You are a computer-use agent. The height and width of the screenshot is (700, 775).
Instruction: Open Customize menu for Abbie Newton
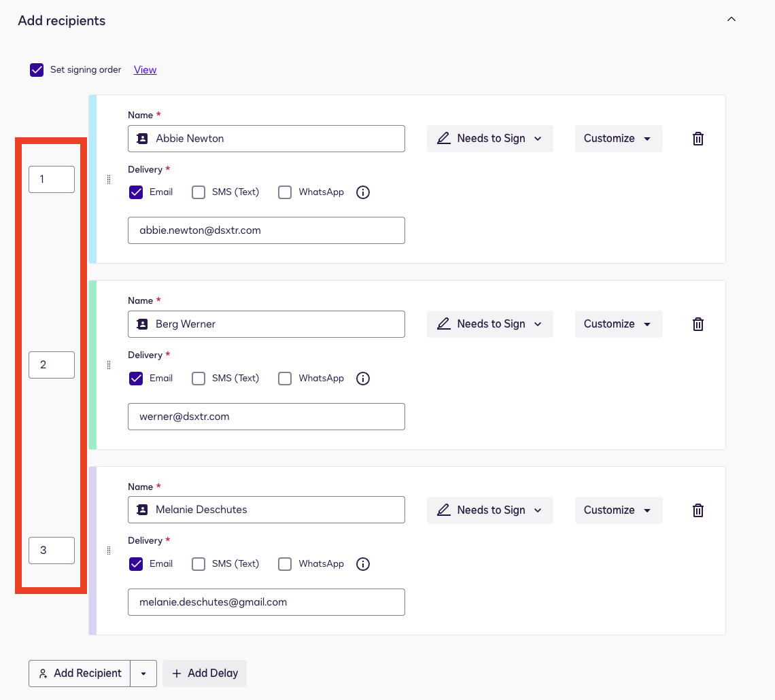[619, 139]
